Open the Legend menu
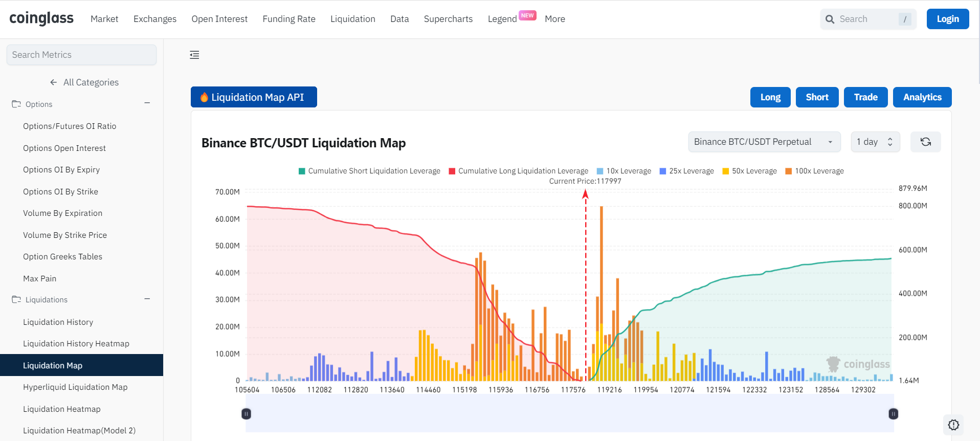Viewport: 980px width, 441px height. [x=502, y=19]
